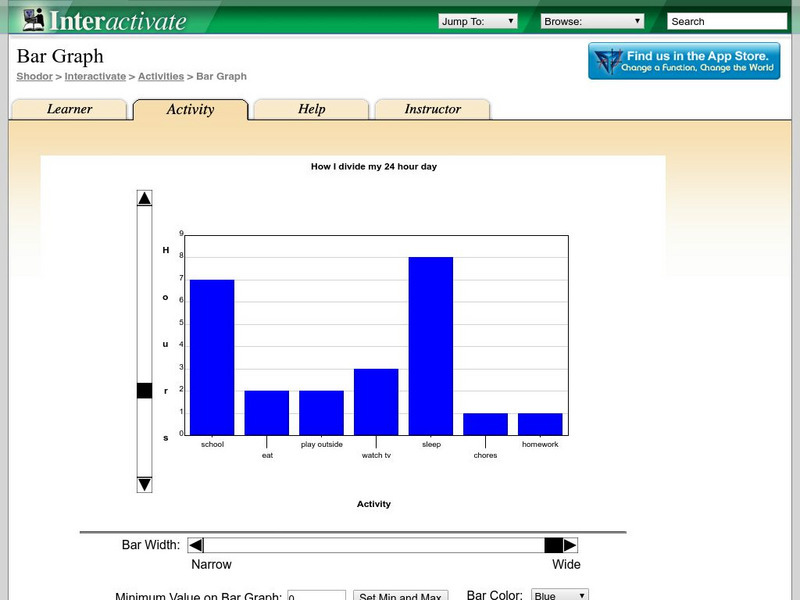Image resolution: width=800 pixels, height=600 pixels.
Task: Open the Browse dropdown
Action: pyautogui.click(x=592, y=21)
